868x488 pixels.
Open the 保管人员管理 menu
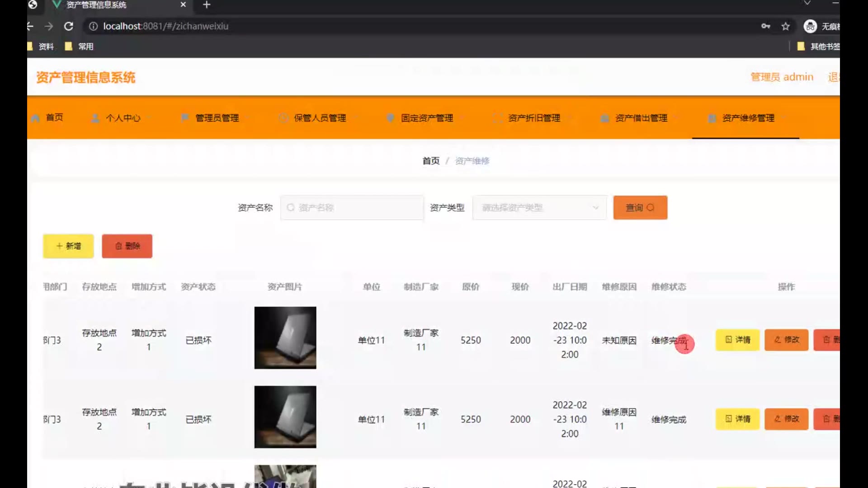click(320, 118)
